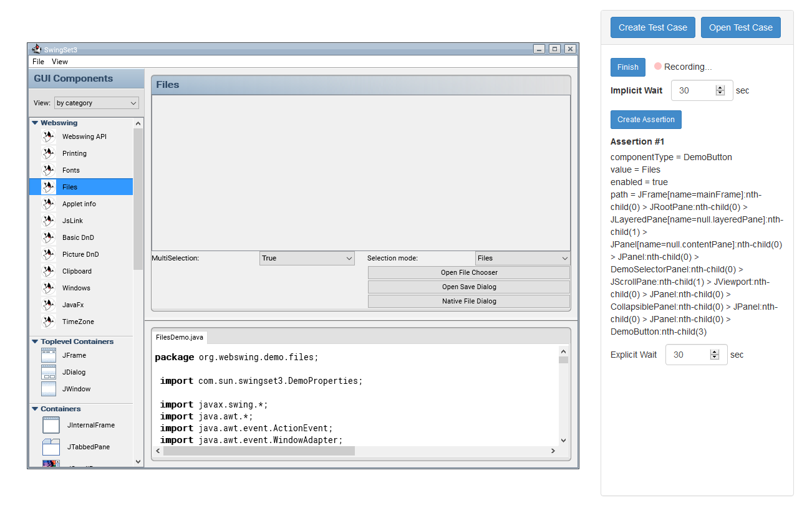This screenshot has height=506, width=812.
Task: Click the Clipboard demo icon
Action: (x=49, y=271)
